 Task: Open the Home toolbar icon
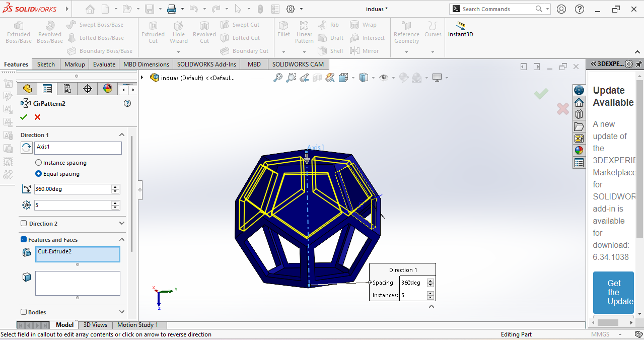pos(90,9)
